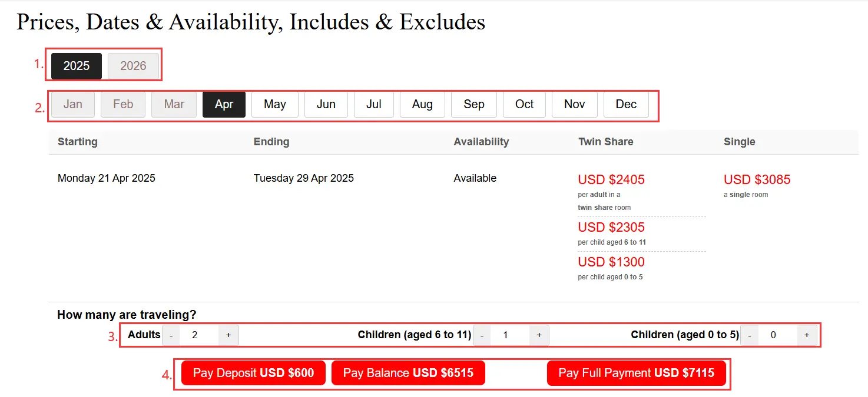Switch to the May month tab

(x=275, y=104)
